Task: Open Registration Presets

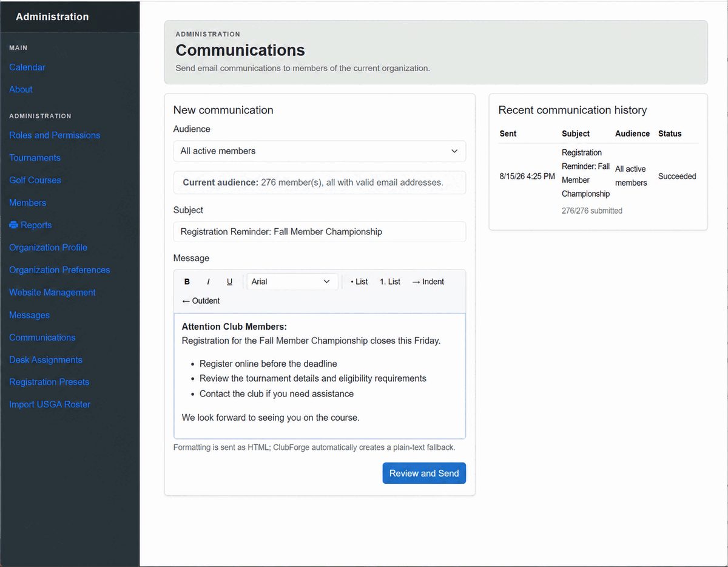Action: tap(49, 382)
